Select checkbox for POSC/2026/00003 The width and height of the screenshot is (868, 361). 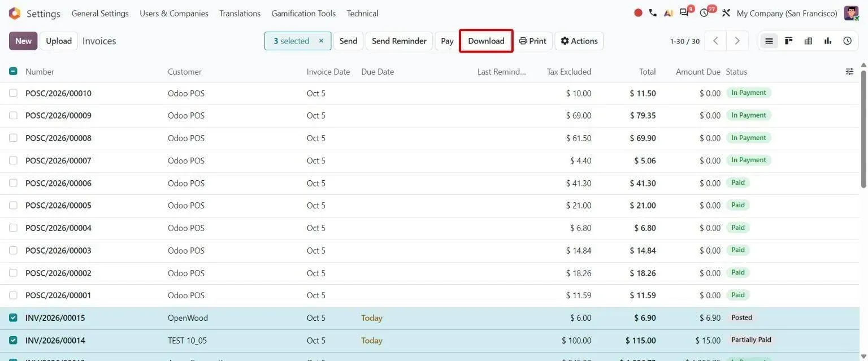(x=13, y=250)
